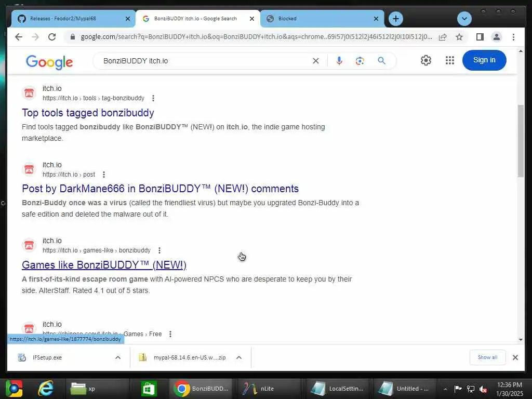Open a new tab with plus button
Image resolution: width=532 pixels, height=399 pixels.
tap(395, 19)
